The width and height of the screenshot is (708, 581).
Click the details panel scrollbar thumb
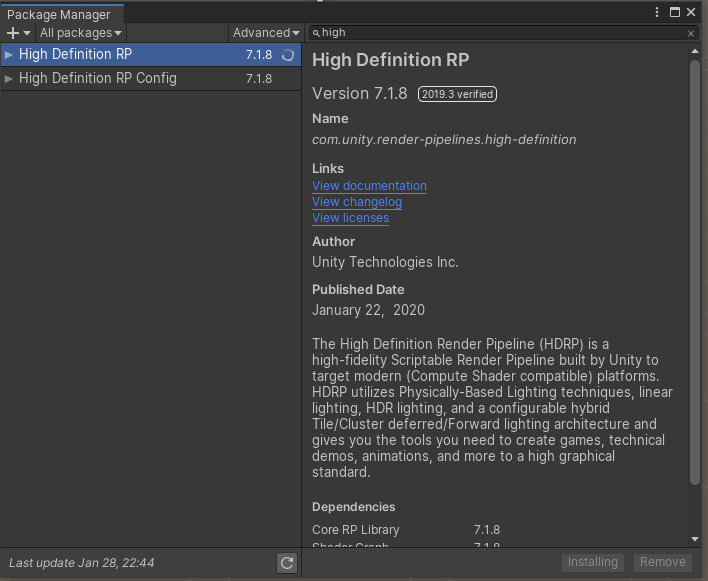(695, 272)
